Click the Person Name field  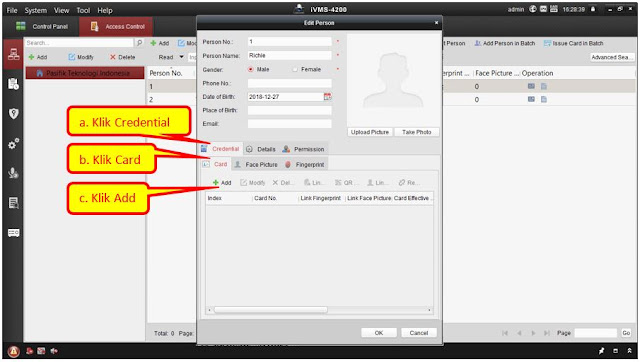coord(290,56)
